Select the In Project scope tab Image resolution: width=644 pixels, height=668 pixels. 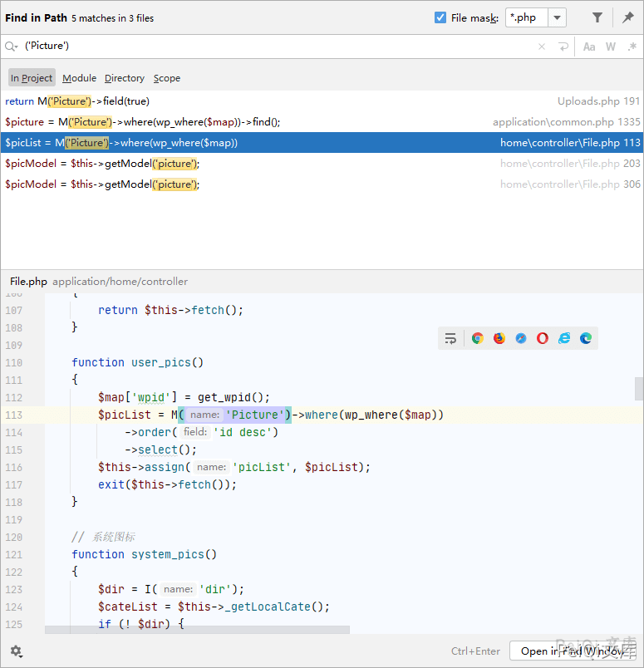[x=32, y=78]
